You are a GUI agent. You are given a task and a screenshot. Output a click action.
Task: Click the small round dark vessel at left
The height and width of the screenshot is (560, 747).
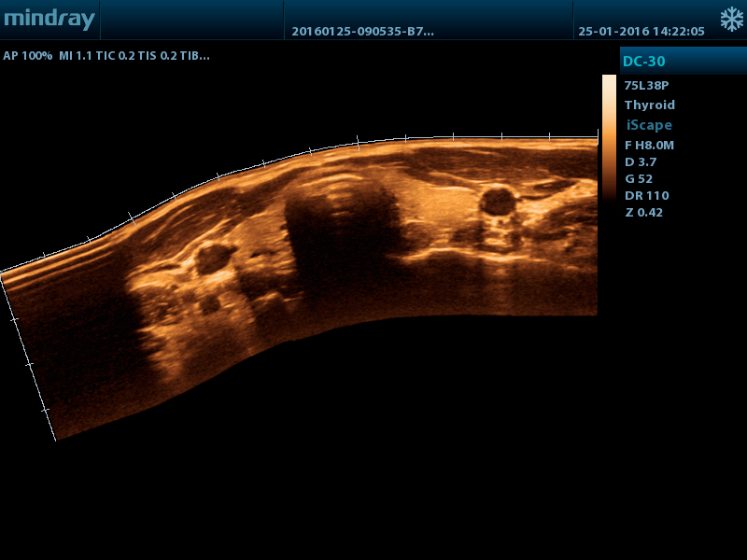click(214, 258)
